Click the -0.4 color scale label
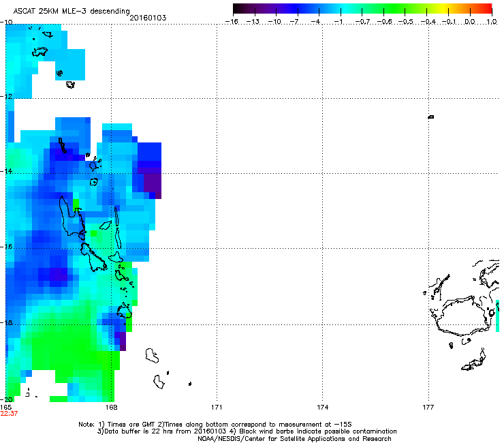Image resolution: width=504 pixels, height=443 pixels. [428, 22]
